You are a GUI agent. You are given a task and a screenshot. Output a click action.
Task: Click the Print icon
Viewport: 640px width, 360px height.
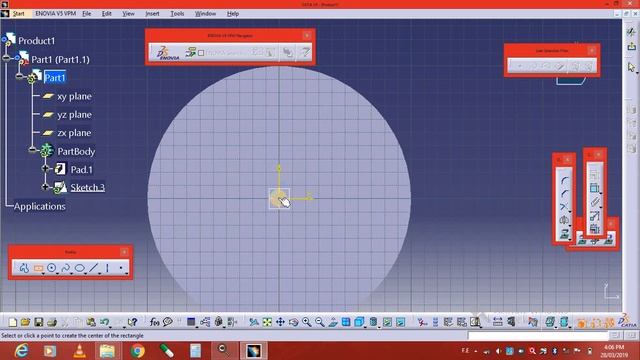coord(51,322)
